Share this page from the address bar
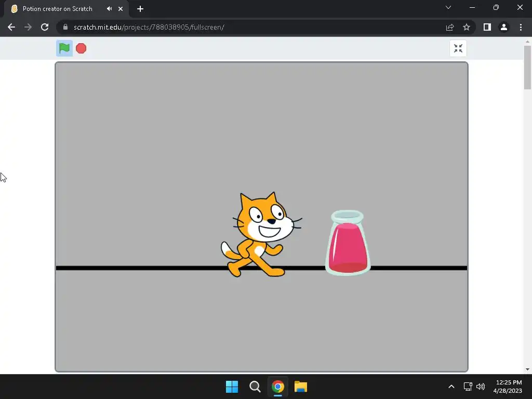 pyautogui.click(x=450, y=27)
